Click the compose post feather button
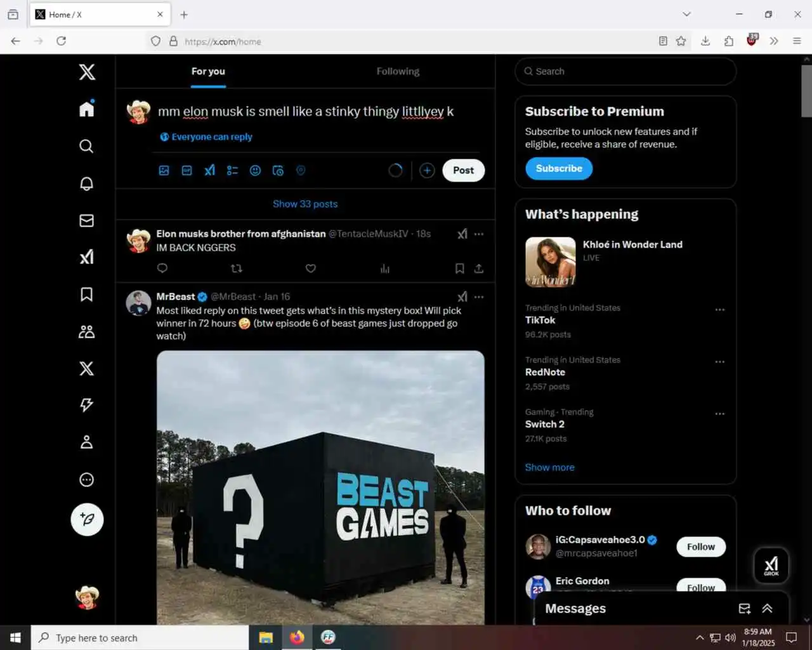The image size is (812, 650). (87, 519)
